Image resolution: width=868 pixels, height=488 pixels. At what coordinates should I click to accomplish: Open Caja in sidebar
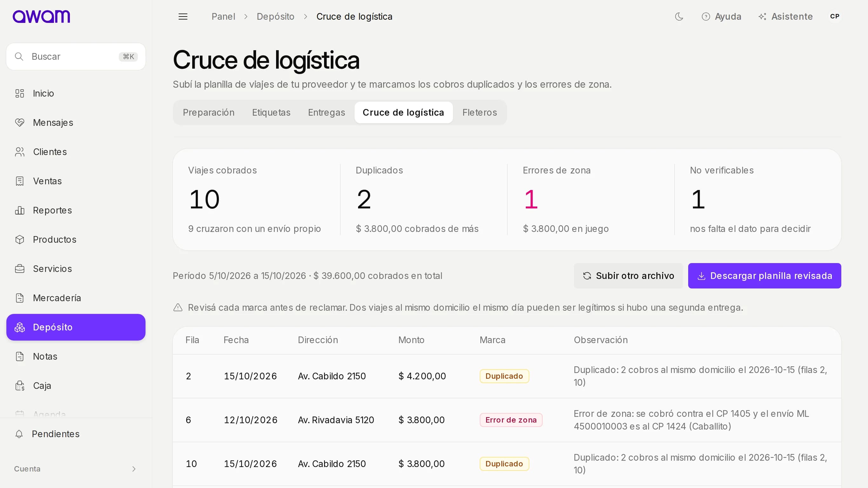pos(76,386)
